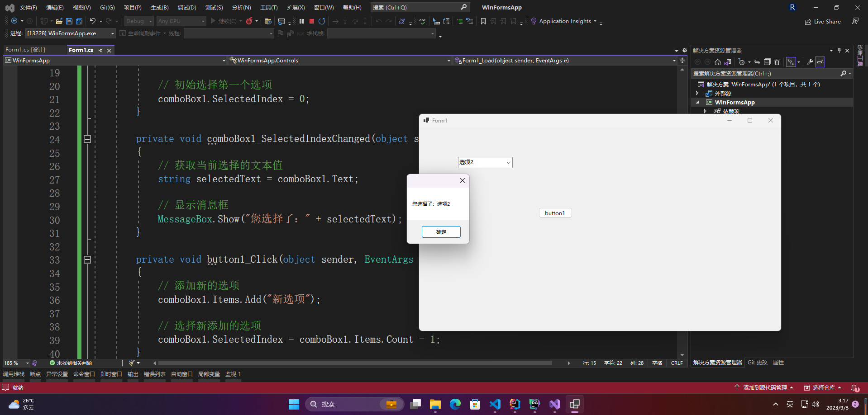The height and width of the screenshot is (415, 868).
Task: Toggle the Preview Selected Items icon
Action: pyautogui.click(x=820, y=62)
